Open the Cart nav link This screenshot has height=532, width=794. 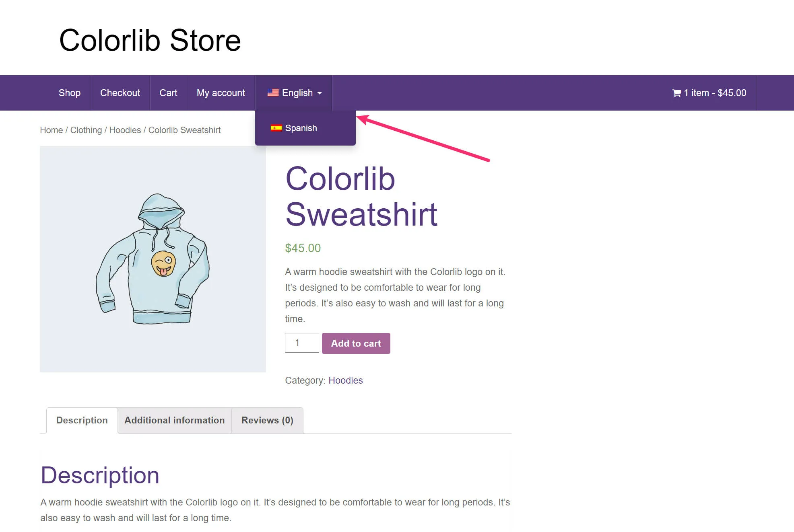[168, 93]
